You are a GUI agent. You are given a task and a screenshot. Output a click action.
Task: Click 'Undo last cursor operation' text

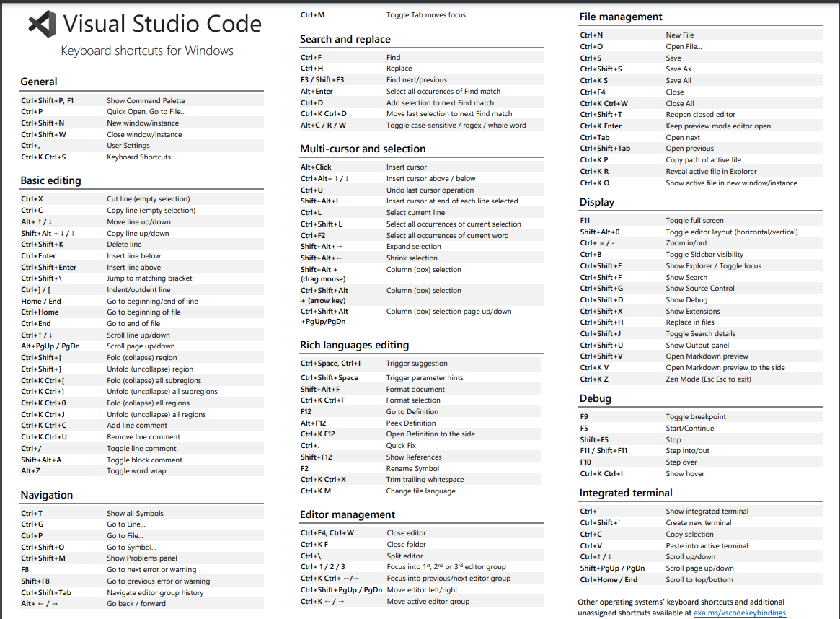(x=430, y=190)
